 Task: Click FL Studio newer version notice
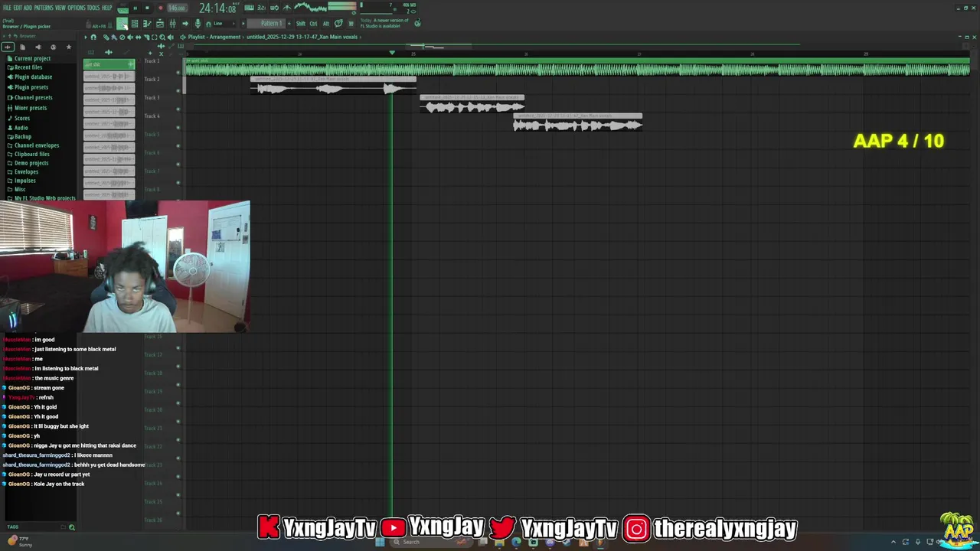pyautogui.click(x=384, y=23)
